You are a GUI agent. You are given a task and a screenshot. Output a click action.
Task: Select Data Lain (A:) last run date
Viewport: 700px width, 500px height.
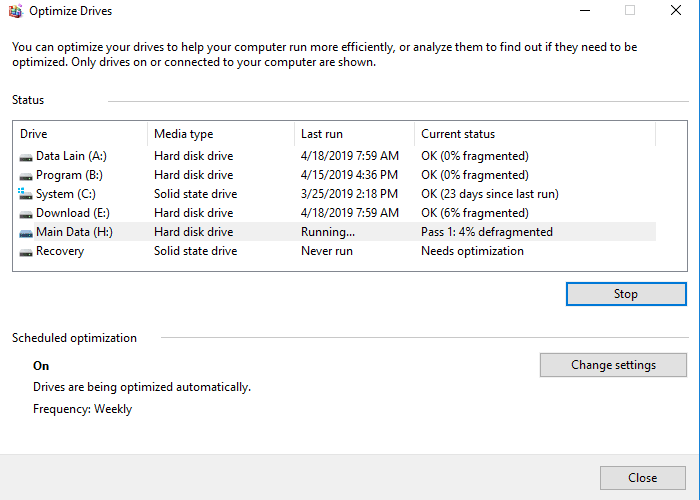pyautogui.click(x=350, y=156)
